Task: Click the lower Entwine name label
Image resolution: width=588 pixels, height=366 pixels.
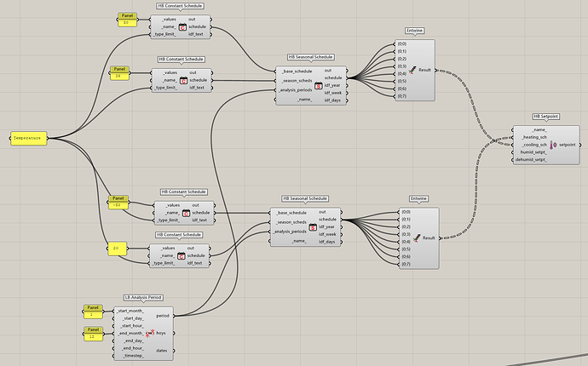Action: (x=418, y=198)
